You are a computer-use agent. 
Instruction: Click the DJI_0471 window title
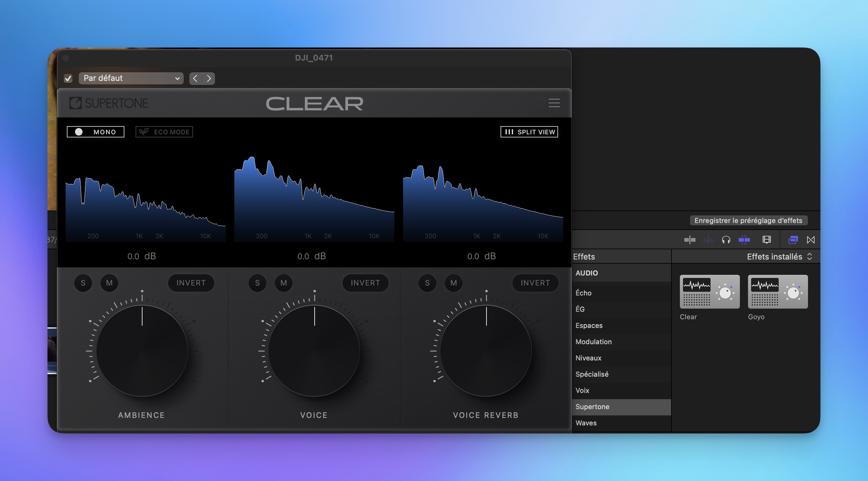pos(314,58)
